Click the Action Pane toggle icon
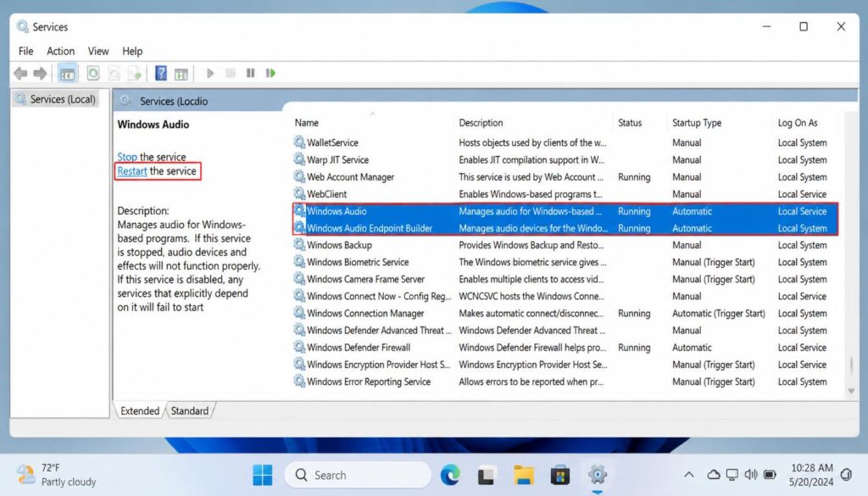The width and height of the screenshot is (868, 496). (x=181, y=74)
